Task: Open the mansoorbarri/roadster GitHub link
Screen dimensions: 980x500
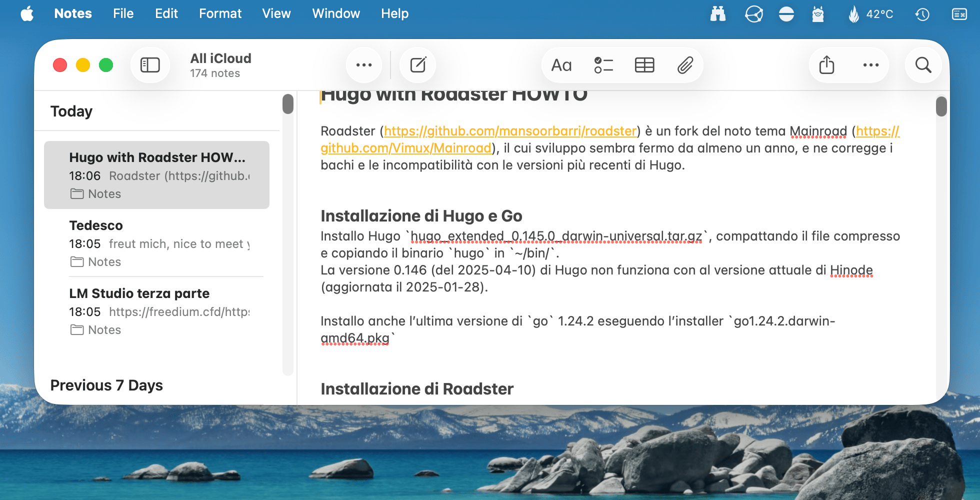Action: pyautogui.click(x=510, y=131)
